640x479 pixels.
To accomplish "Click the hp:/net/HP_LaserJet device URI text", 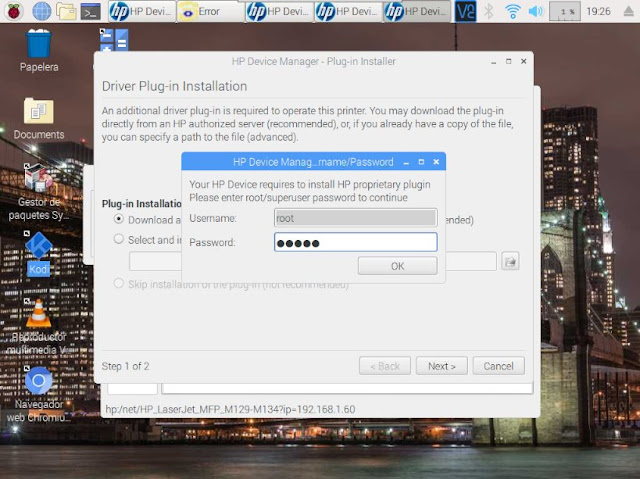I will tap(230, 409).
